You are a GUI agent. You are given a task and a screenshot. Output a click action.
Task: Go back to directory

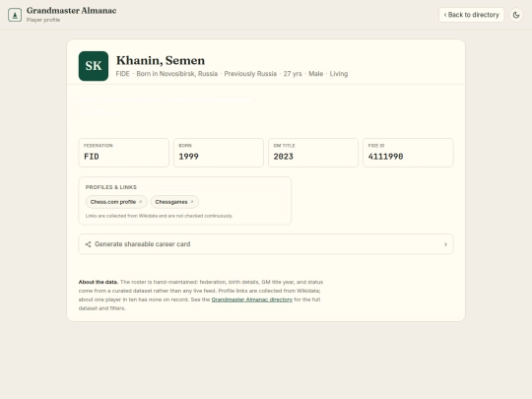471,15
